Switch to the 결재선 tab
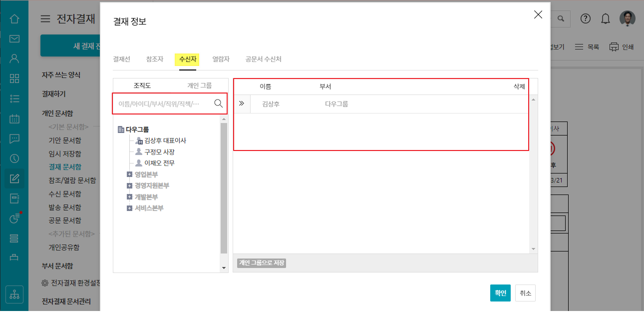This screenshot has width=644, height=321. coord(122,59)
